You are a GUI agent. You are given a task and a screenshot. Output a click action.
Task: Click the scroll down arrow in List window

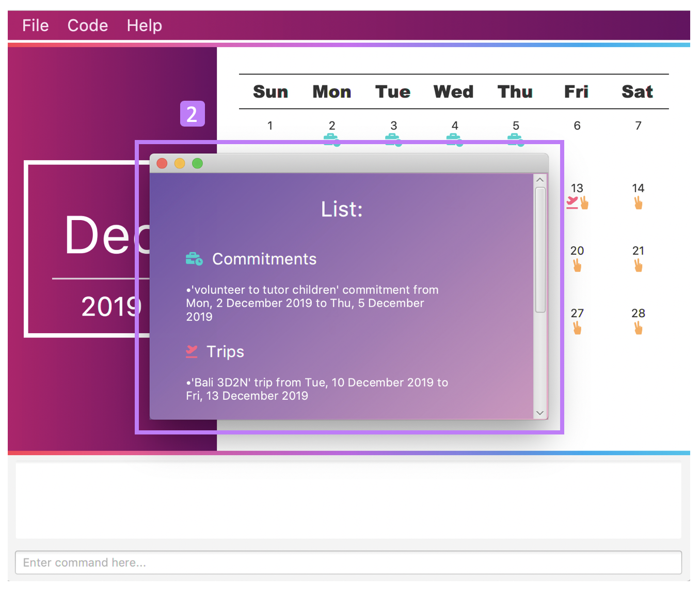[x=540, y=413]
